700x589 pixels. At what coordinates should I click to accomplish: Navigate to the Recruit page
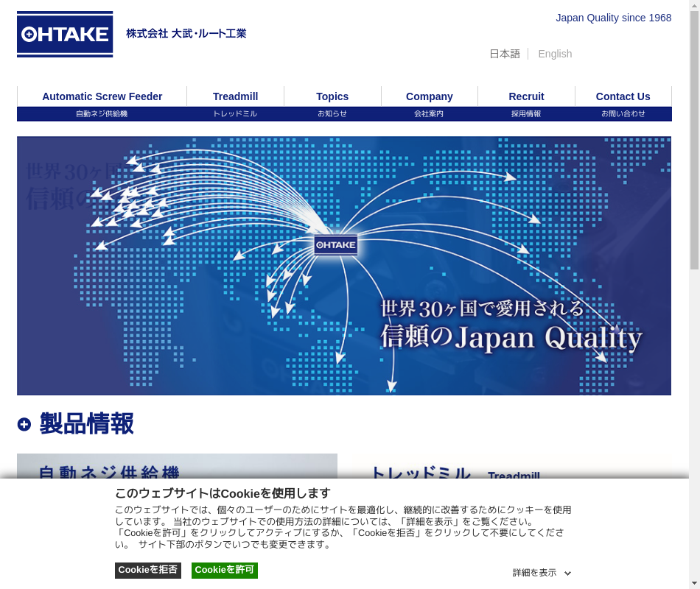tap(526, 96)
